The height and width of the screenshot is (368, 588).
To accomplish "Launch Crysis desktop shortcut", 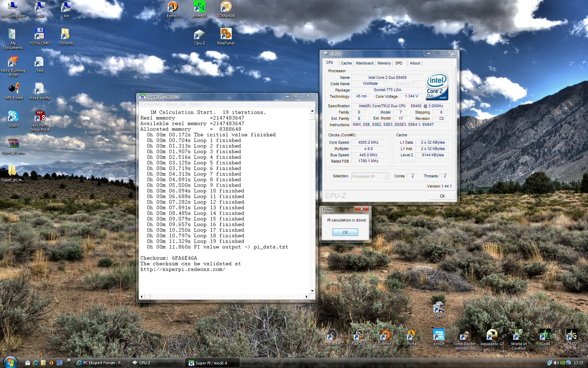I will (439, 310).
